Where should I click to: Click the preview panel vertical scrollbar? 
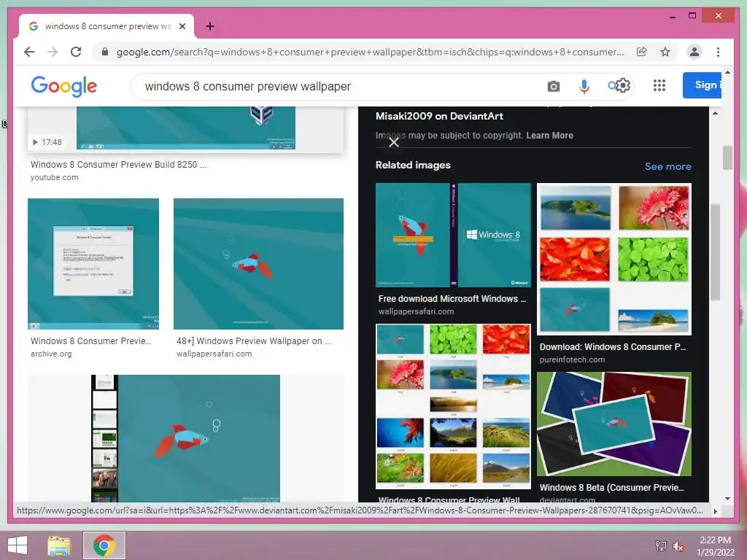(x=715, y=252)
